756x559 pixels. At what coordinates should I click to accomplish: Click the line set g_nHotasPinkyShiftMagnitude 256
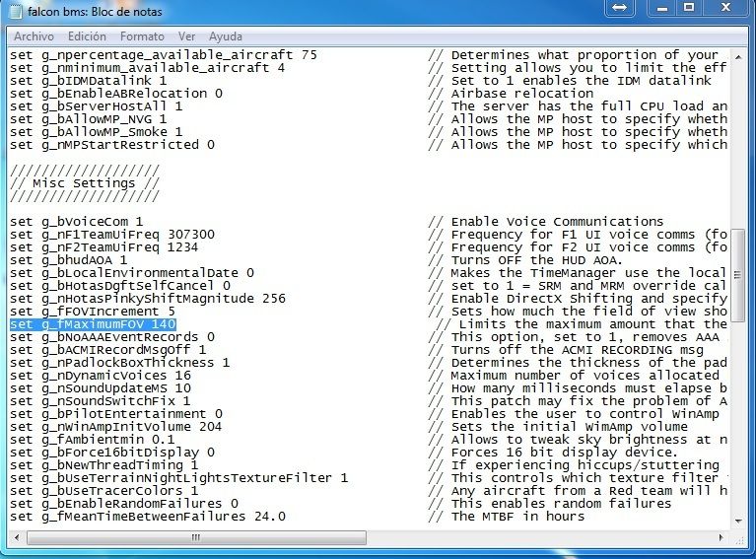coord(148,299)
